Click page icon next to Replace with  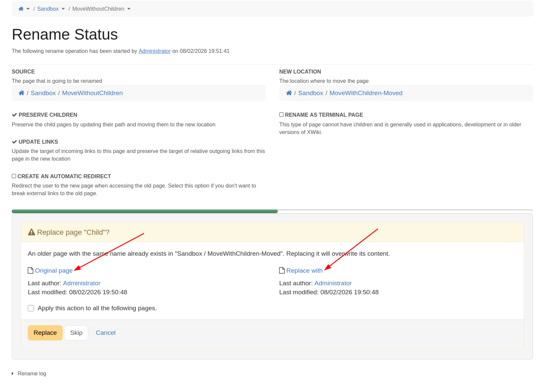coord(282,271)
